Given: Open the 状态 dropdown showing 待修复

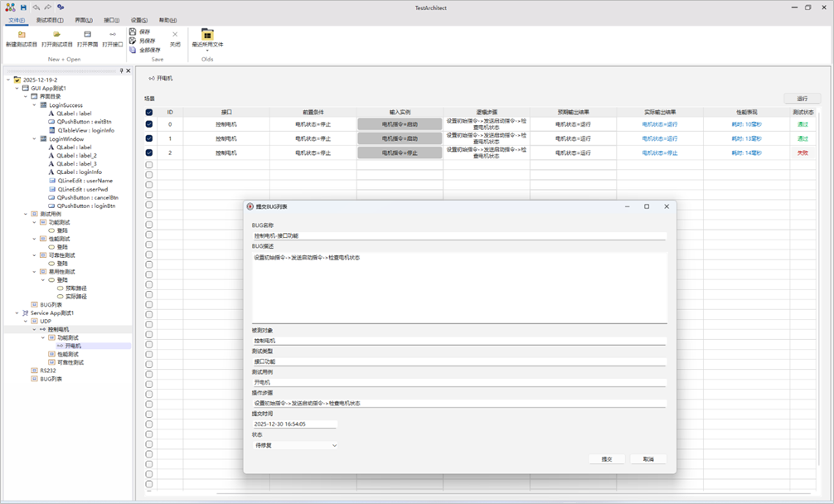Looking at the screenshot, I should coord(295,445).
